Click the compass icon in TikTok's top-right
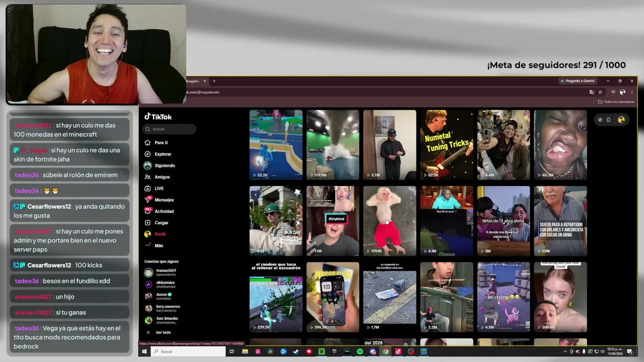Image resolution: width=644 pixels, height=362 pixels. pos(600,120)
